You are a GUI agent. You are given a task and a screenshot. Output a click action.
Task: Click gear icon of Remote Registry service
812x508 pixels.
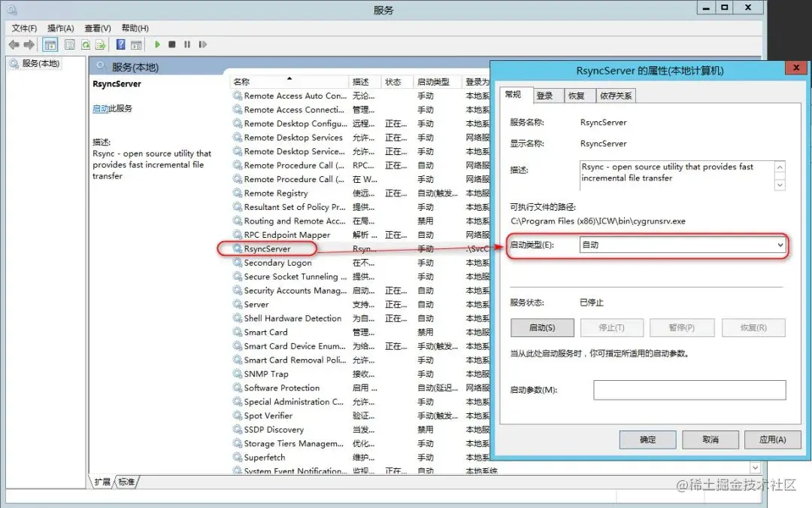(237, 193)
